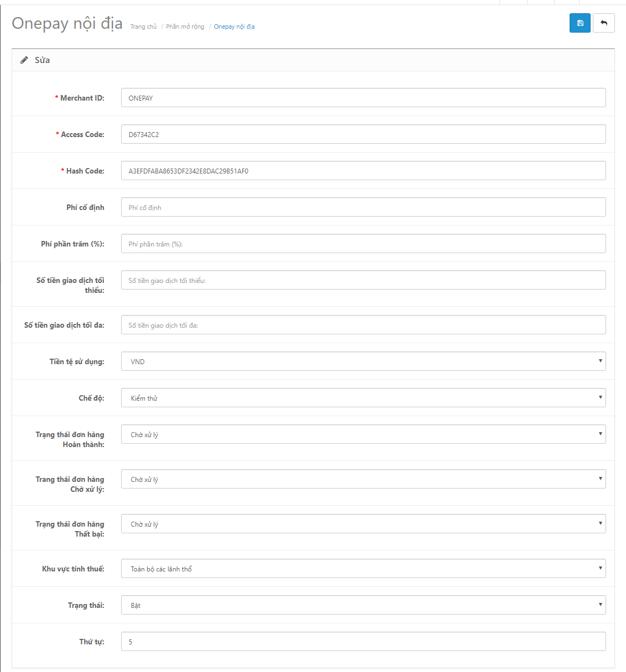The height and width of the screenshot is (672, 626).
Task: Click the Phí cố định input
Action: pos(363,207)
